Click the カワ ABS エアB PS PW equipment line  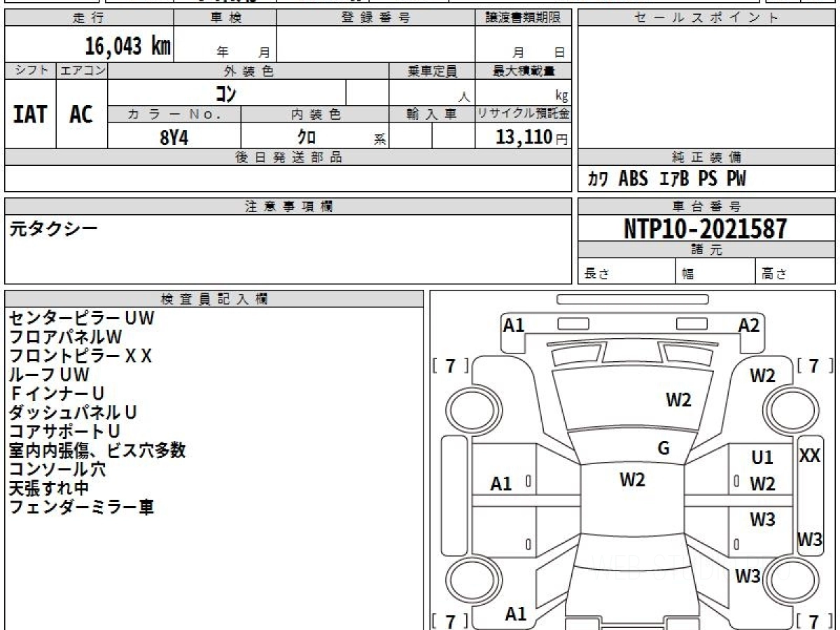pos(666,179)
